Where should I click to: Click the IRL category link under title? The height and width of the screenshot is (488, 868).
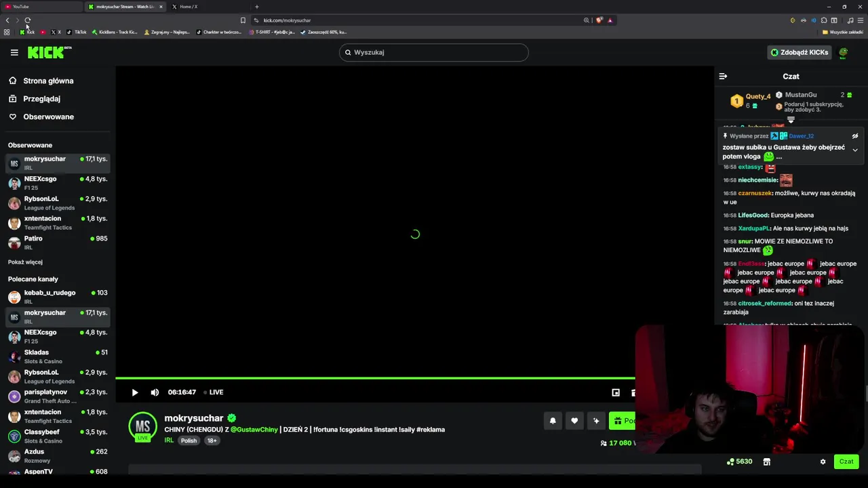169,441
